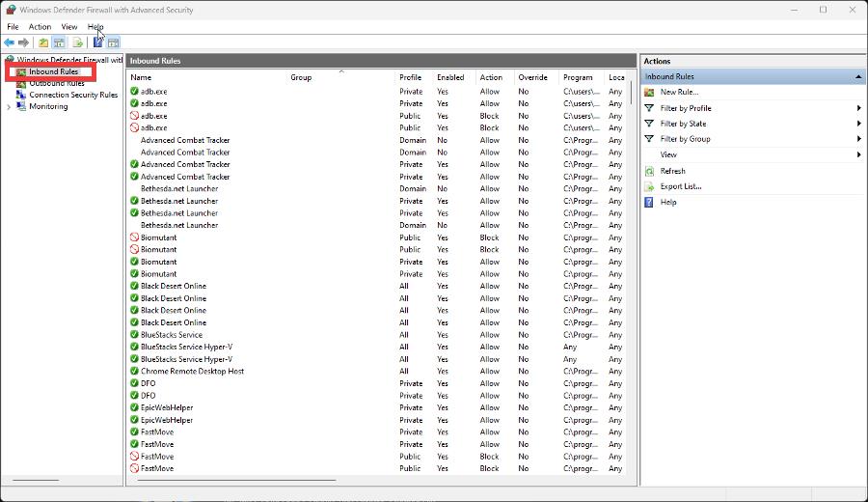
Task: Toggle the Show/Hide Console Tree button
Action: coord(59,42)
